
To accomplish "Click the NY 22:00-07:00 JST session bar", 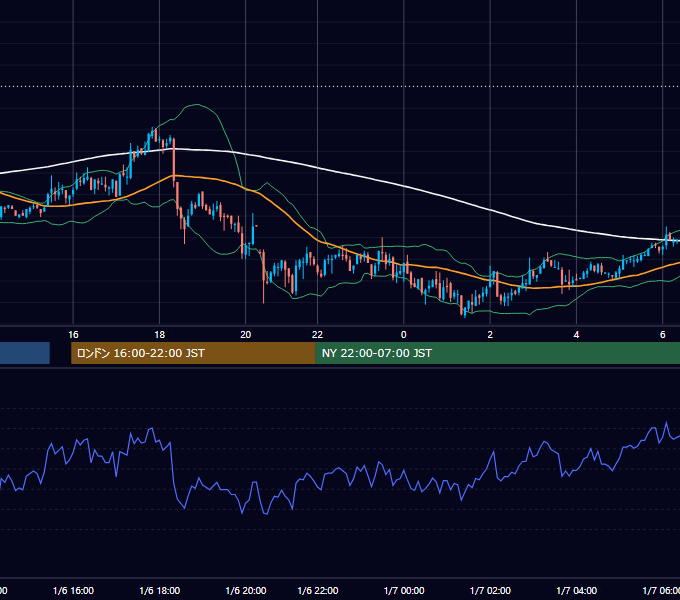I will coord(497,353).
